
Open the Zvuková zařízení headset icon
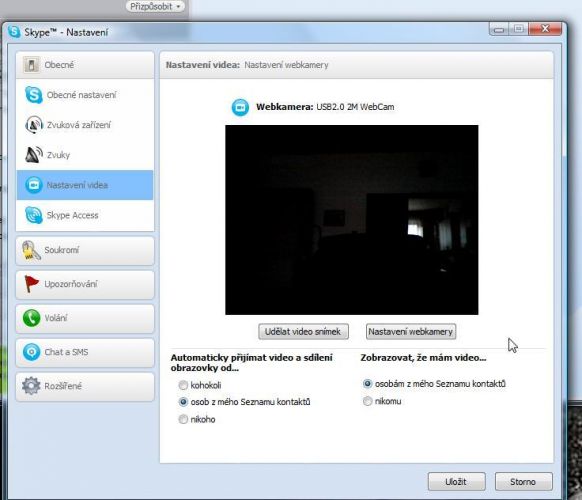coord(34,125)
